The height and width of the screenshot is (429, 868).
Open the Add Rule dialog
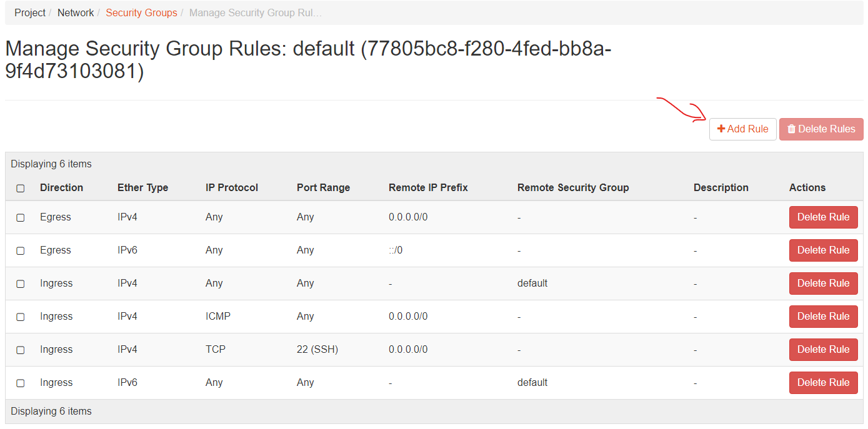click(743, 129)
